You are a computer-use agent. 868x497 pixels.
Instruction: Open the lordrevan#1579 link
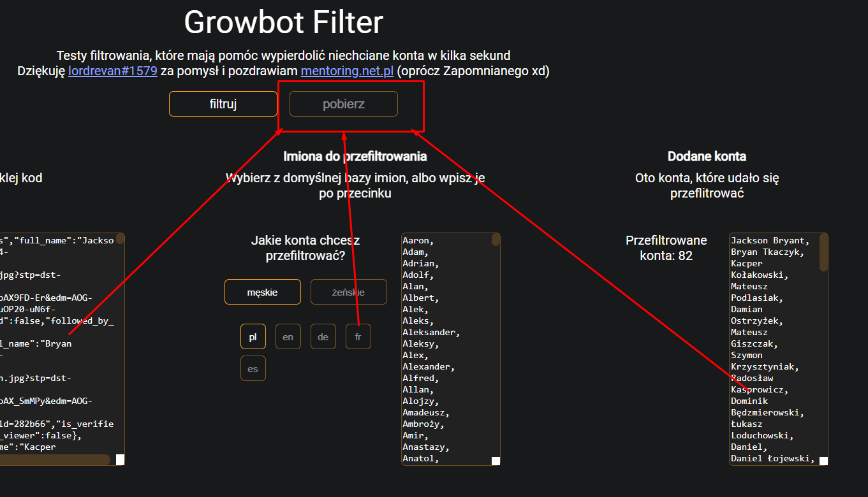point(112,71)
